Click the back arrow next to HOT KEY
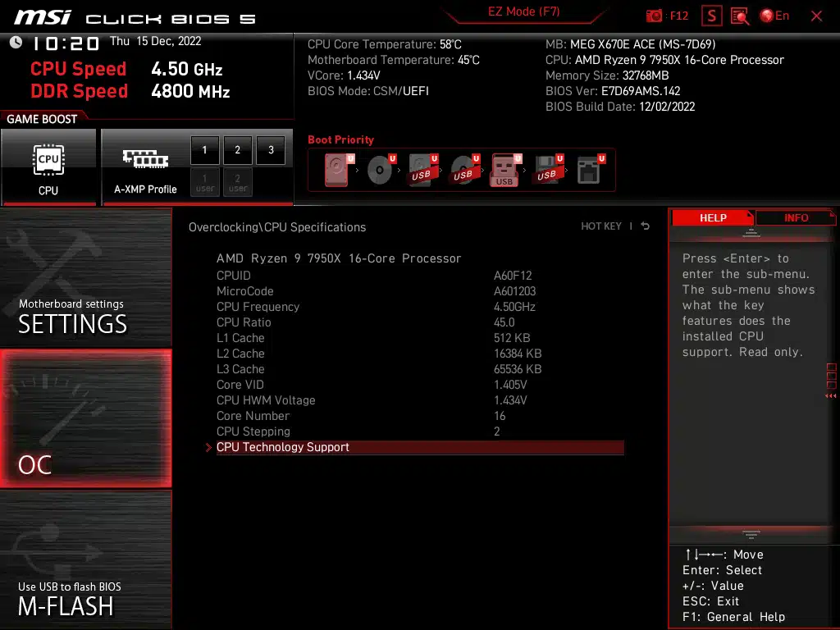840x630 pixels. [x=646, y=226]
